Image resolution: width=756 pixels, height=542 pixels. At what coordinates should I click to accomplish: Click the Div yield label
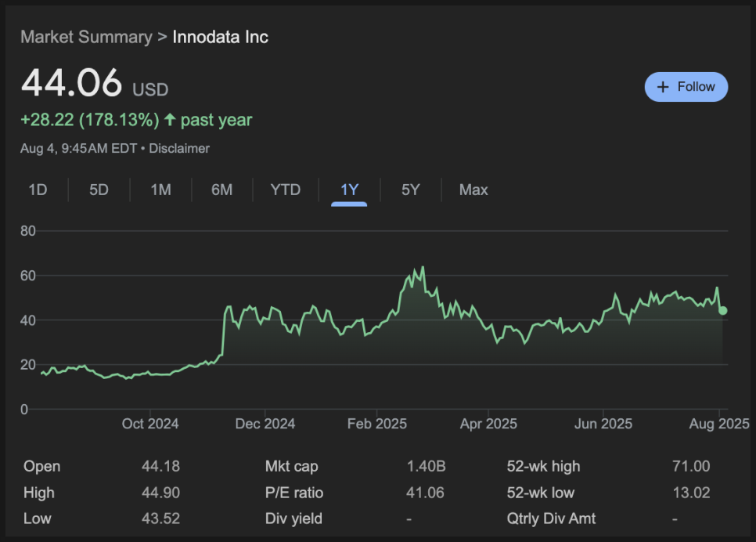tap(293, 519)
